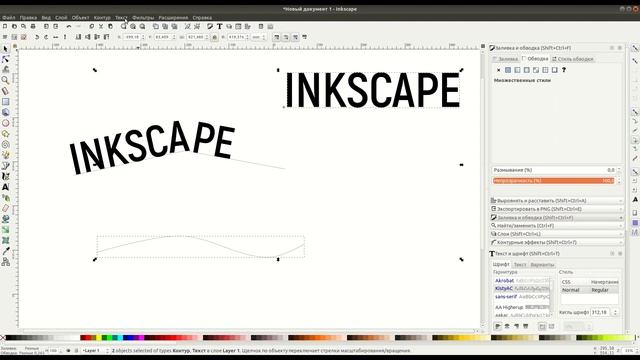
Task: Choose the Linear gradient paint button
Action: (x=517, y=70)
